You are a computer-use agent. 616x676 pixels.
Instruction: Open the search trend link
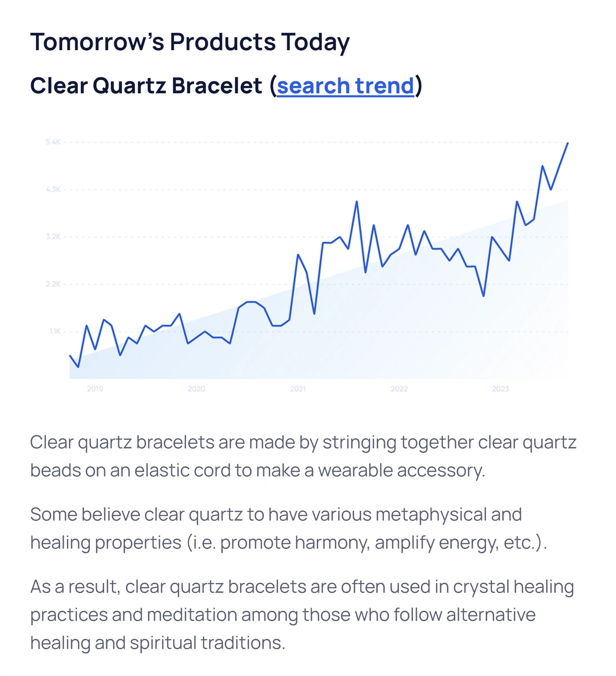coord(345,86)
